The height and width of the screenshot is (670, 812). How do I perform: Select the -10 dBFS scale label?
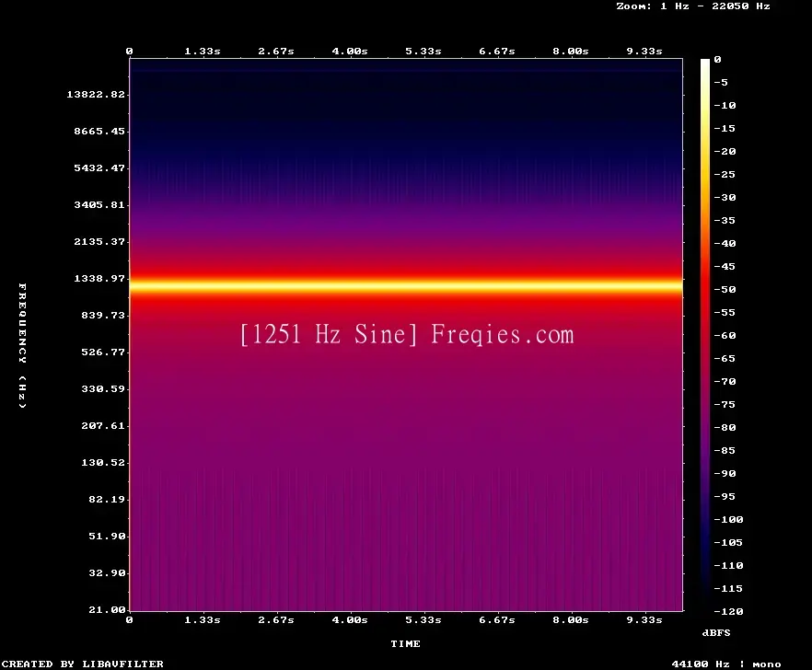pos(725,105)
